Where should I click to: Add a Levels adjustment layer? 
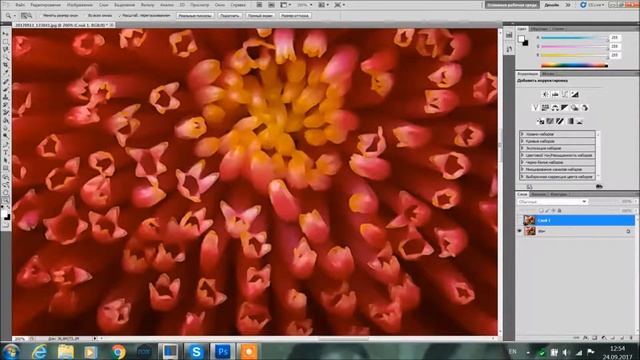(555, 94)
